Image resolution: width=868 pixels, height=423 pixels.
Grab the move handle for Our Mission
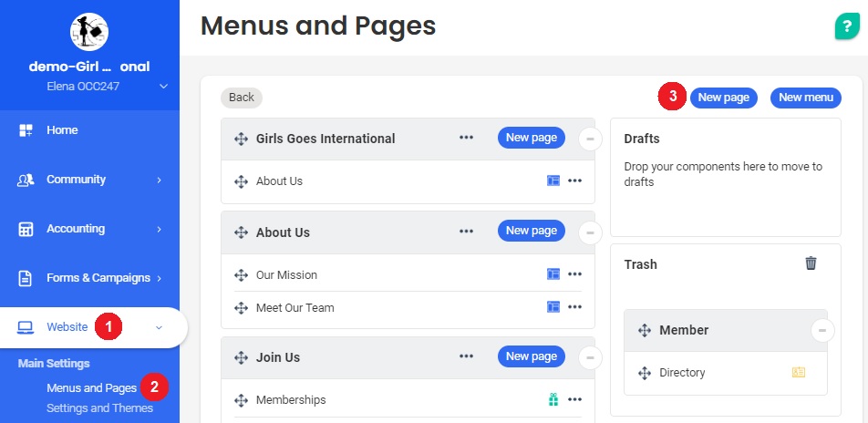point(241,274)
